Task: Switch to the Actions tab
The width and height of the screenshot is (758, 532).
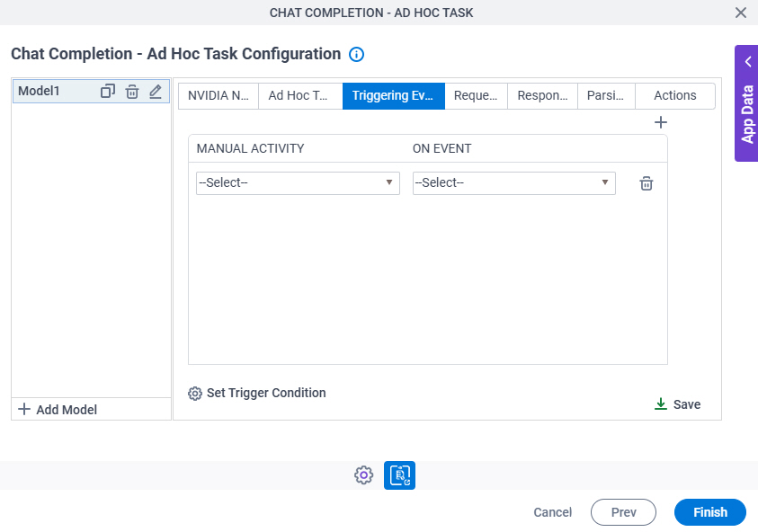Action: pyautogui.click(x=675, y=95)
